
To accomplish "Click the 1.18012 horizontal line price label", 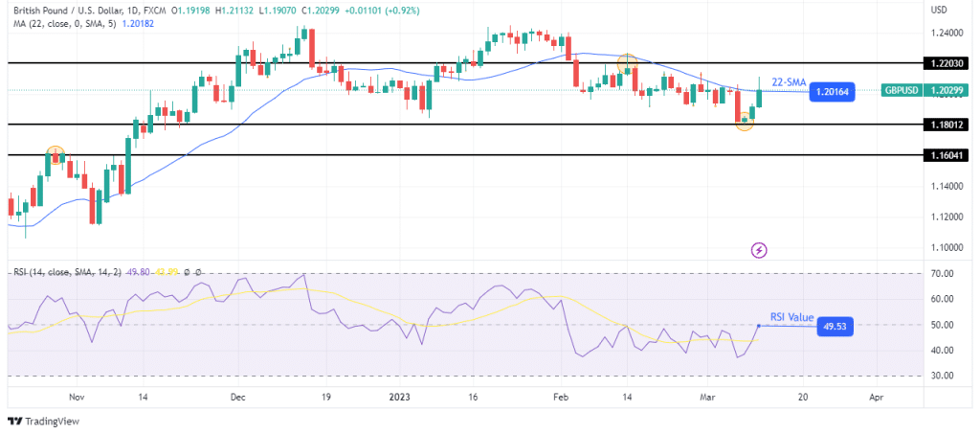I will (x=947, y=125).
